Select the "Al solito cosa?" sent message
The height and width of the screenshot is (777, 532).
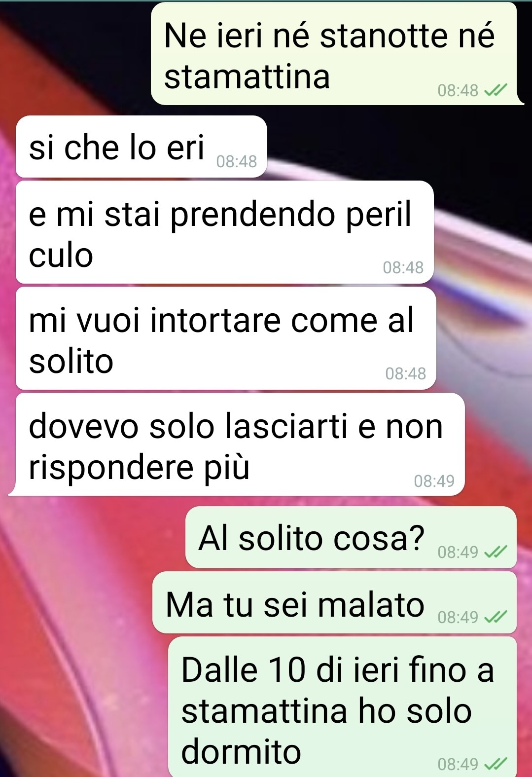pos(351,537)
